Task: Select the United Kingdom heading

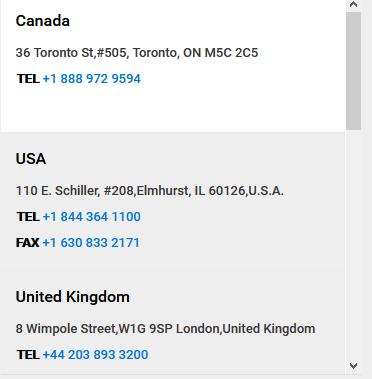Action: click(x=73, y=297)
